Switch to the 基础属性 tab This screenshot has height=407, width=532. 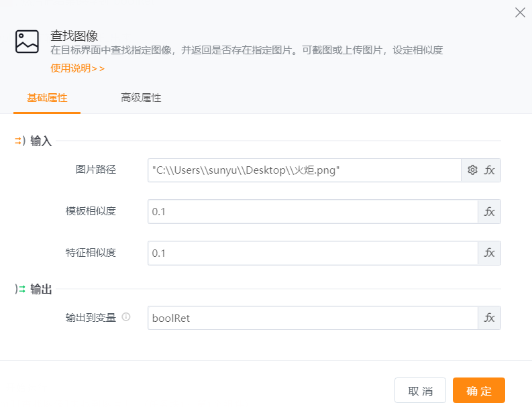point(47,98)
